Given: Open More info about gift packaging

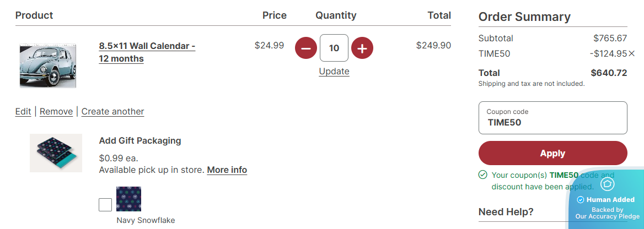Looking at the screenshot, I should (x=227, y=170).
